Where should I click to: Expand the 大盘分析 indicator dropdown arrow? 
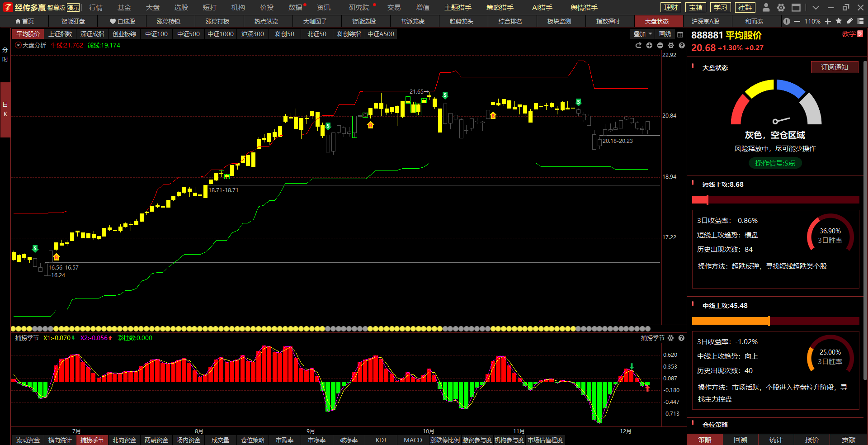click(x=18, y=45)
